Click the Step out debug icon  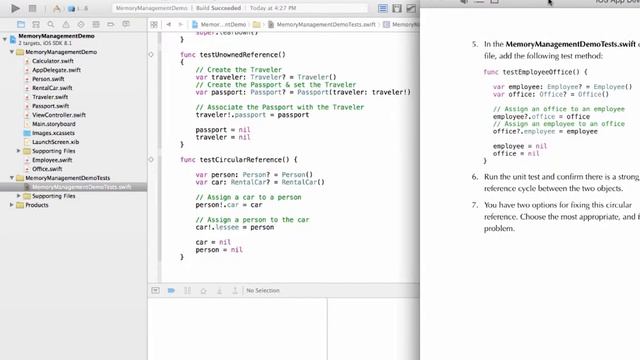(x=235, y=291)
